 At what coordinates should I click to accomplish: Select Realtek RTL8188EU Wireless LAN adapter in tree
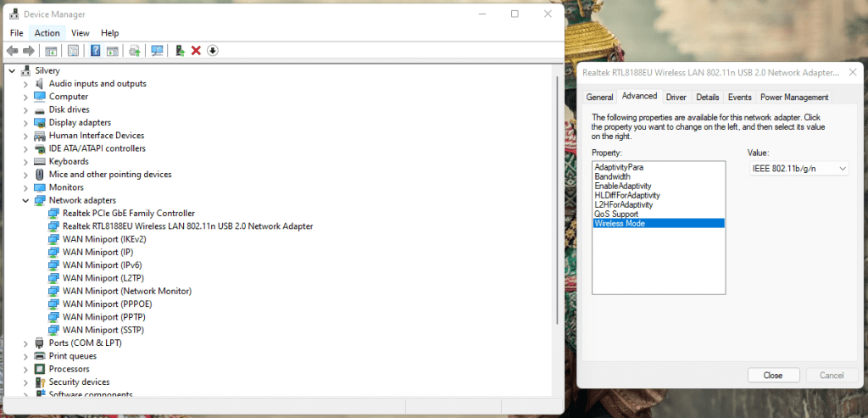coord(187,226)
